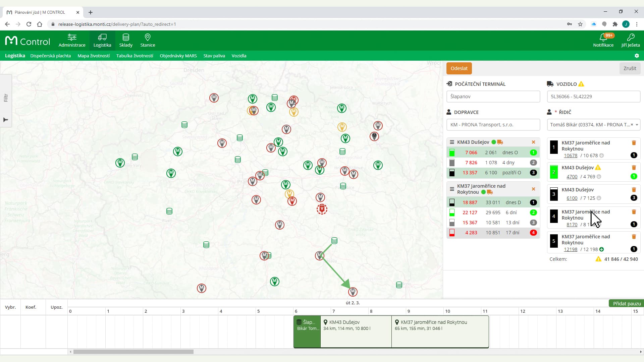Edit compartment amount 10678 link
Screen dimensions: 644x362
[x=571, y=156]
